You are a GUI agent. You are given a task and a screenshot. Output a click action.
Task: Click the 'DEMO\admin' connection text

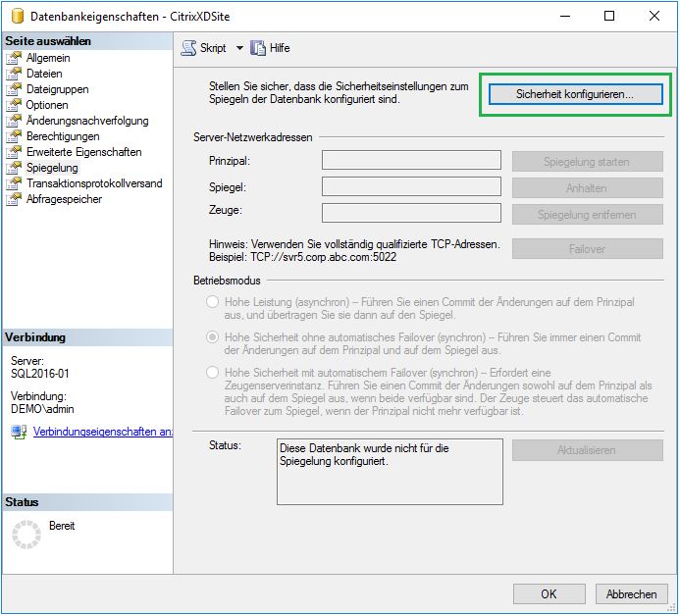(x=42, y=409)
